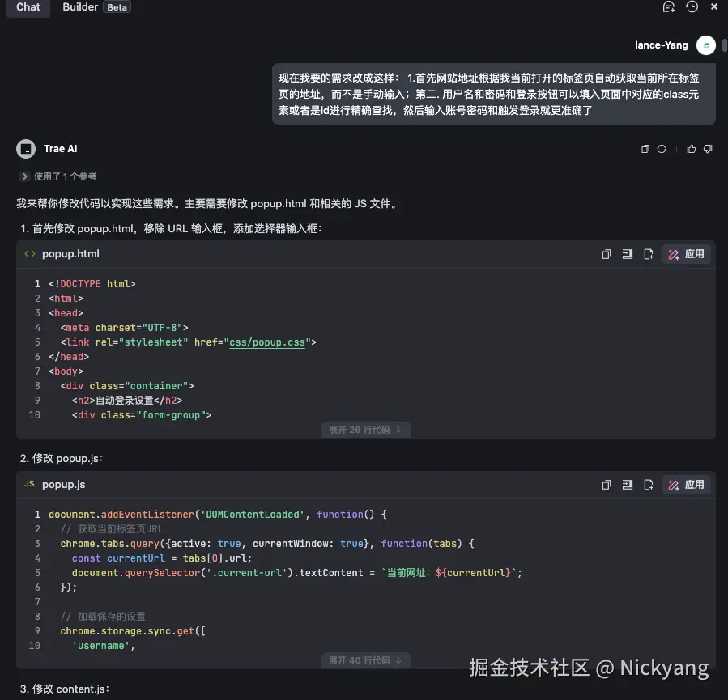This screenshot has width=728, height=700.
Task: Click the Trae AI logo icon
Action: point(26,149)
